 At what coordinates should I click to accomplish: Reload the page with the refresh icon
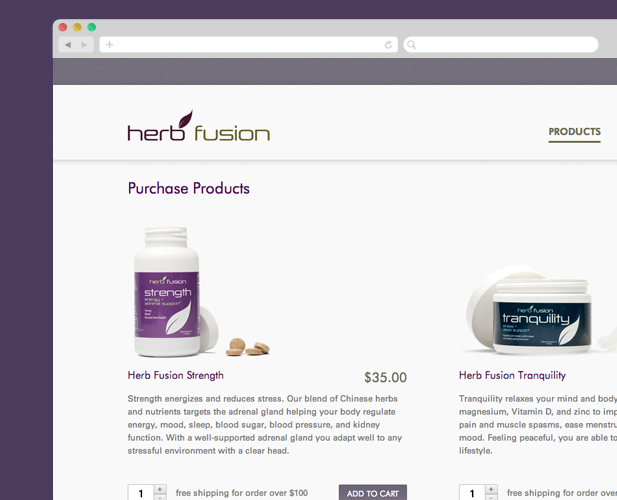[388, 45]
